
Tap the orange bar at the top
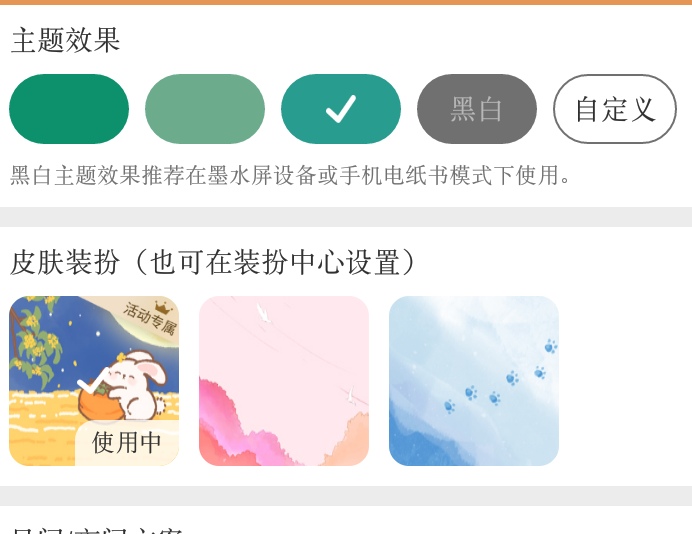pyautogui.click(x=346, y=2)
